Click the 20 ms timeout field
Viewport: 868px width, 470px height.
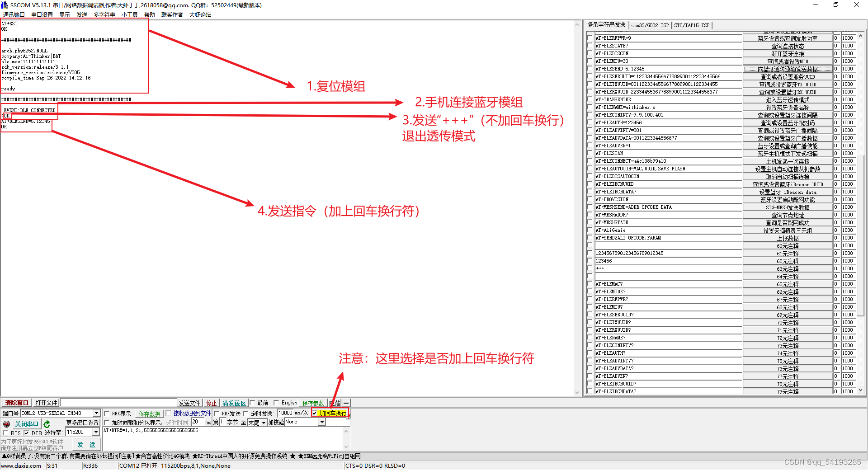[x=198, y=422]
